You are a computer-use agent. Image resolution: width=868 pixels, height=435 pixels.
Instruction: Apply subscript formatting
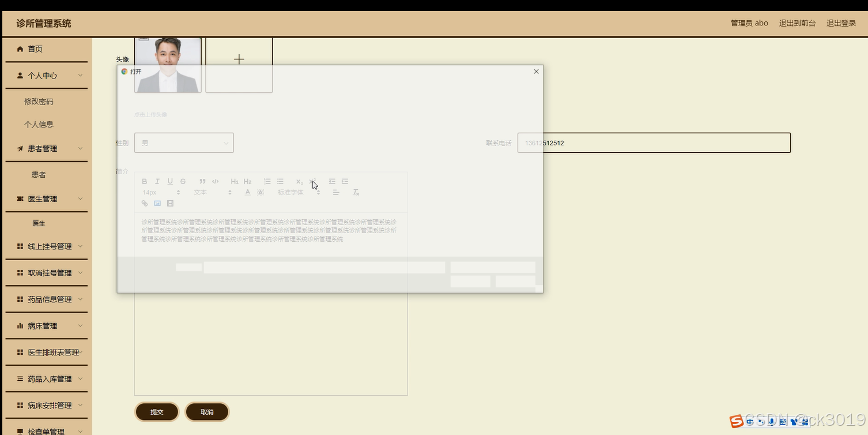pyautogui.click(x=299, y=181)
